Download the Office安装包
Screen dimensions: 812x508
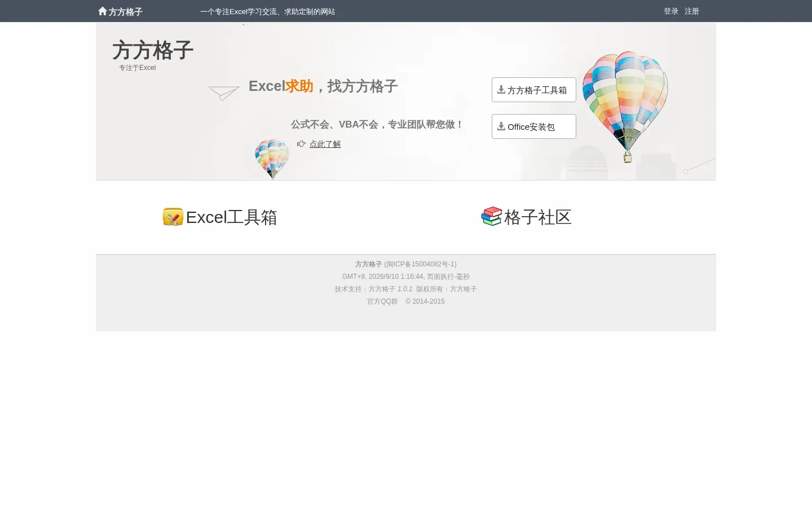(x=534, y=126)
